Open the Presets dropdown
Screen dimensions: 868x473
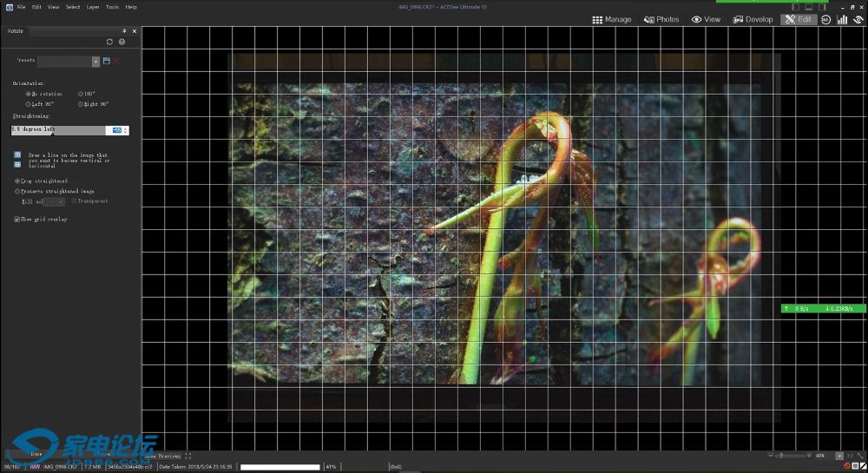point(95,62)
